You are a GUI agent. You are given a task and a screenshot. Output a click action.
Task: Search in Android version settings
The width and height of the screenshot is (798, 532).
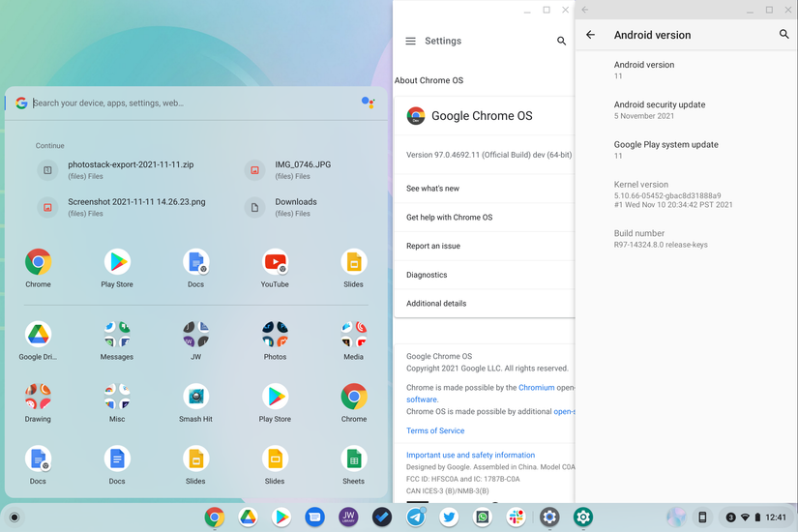pyautogui.click(x=783, y=35)
